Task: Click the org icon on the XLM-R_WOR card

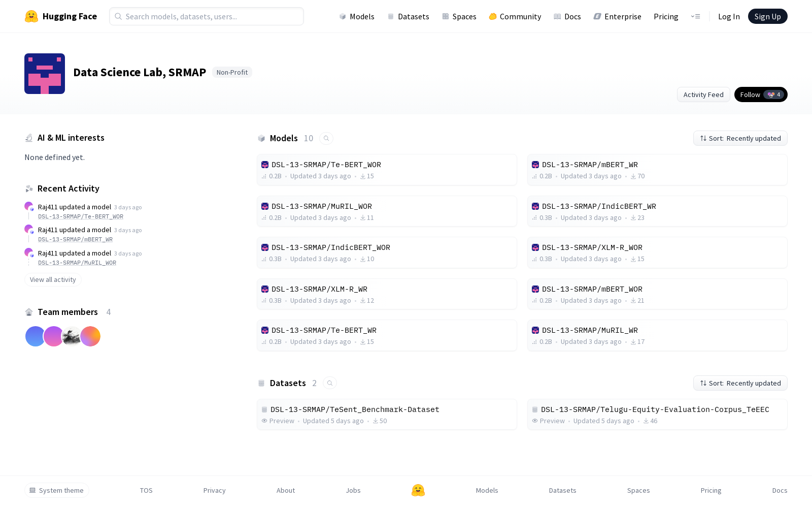Action: click(x=535, y=247)
